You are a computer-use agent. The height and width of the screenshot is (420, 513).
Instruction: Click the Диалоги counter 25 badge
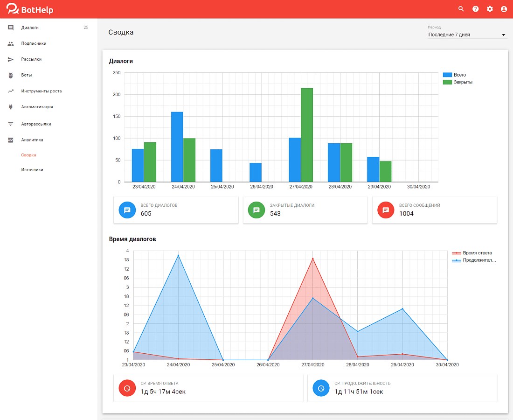86,28
